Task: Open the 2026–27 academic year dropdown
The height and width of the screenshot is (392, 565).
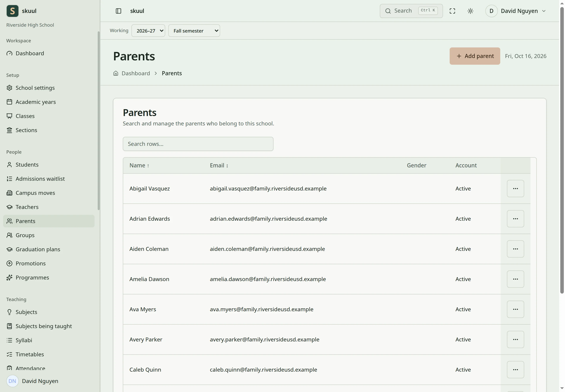Action: pos(148,31)
